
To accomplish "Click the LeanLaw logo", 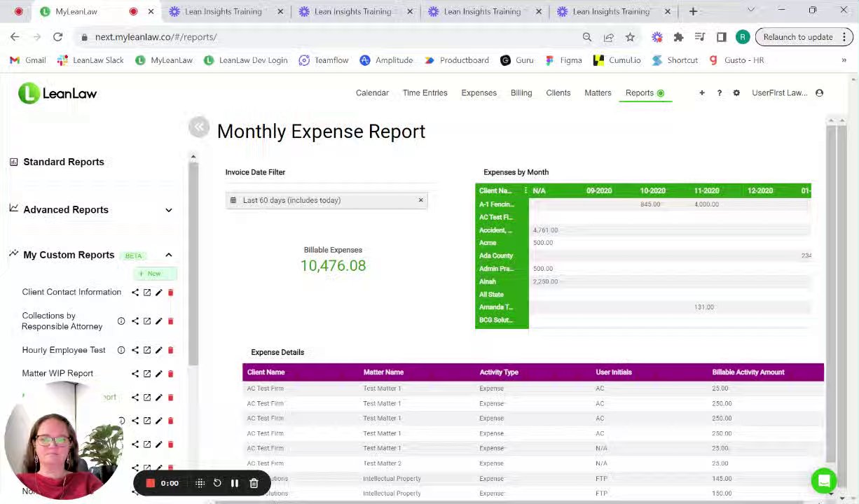I will 57,93.
